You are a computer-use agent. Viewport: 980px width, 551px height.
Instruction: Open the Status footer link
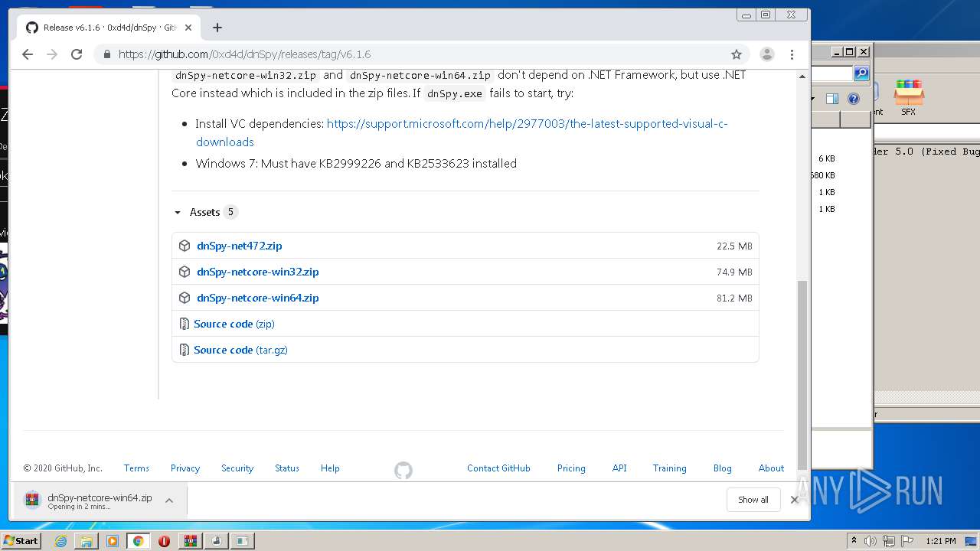point(287,468)
